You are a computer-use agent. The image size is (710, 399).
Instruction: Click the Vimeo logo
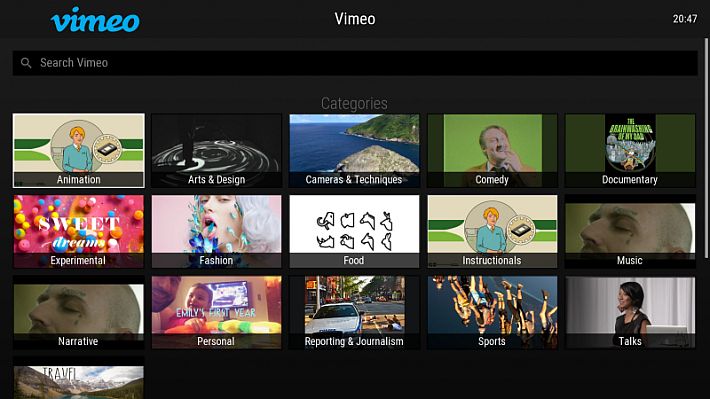tap(95, 20)
